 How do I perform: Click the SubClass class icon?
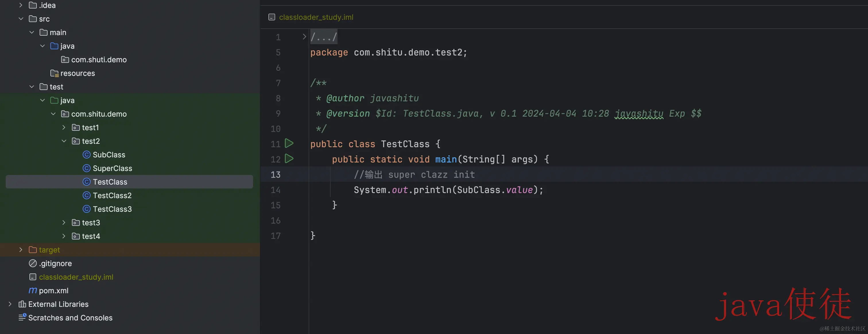click(x=87, y=155)
